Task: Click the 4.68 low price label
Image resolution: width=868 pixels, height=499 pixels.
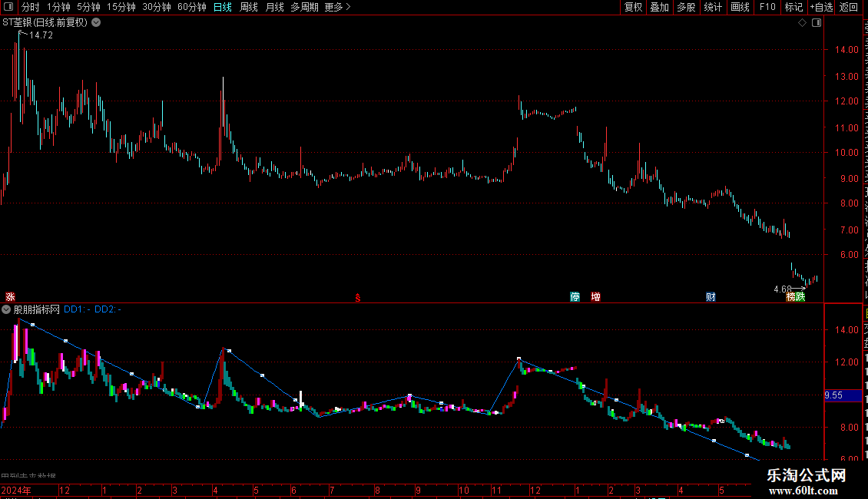Action: [783, 289]
